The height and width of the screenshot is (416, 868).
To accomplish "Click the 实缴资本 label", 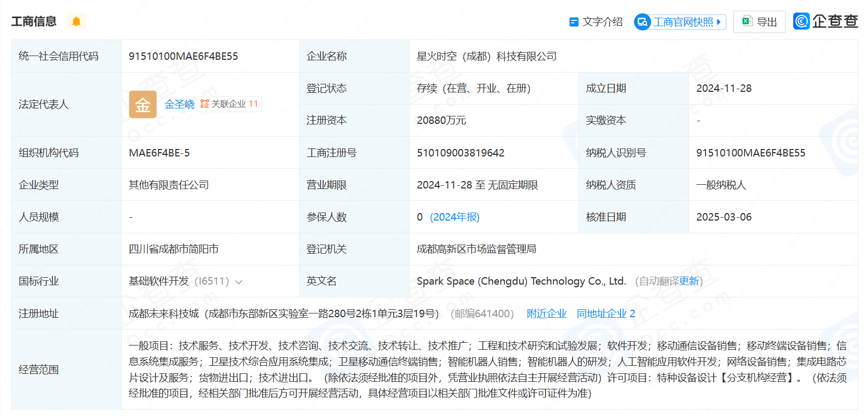I will 606,120.
